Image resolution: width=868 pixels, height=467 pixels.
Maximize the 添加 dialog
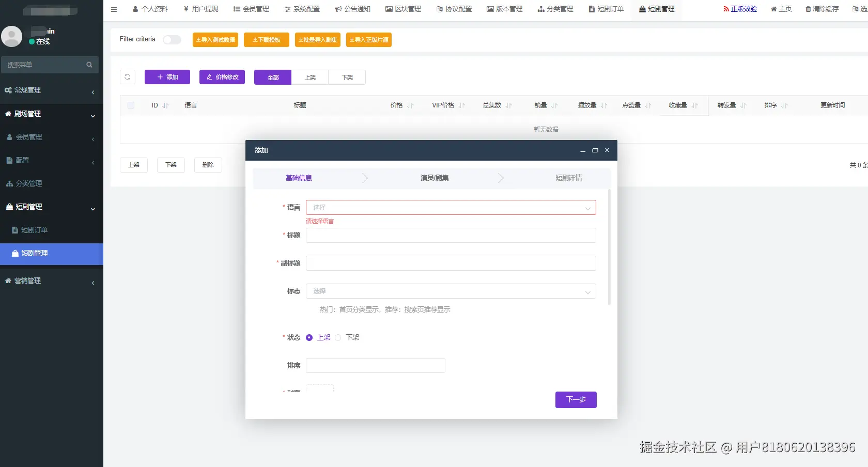(x=595, y=150)
